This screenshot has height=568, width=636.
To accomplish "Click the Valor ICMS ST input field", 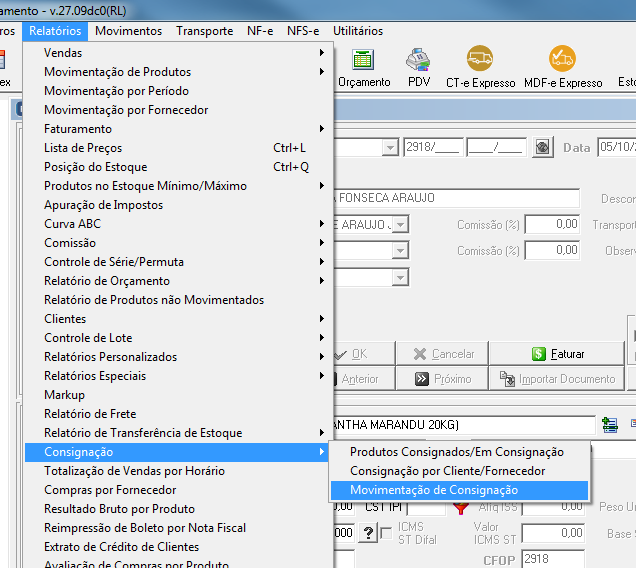I will [x=553, y=533].
